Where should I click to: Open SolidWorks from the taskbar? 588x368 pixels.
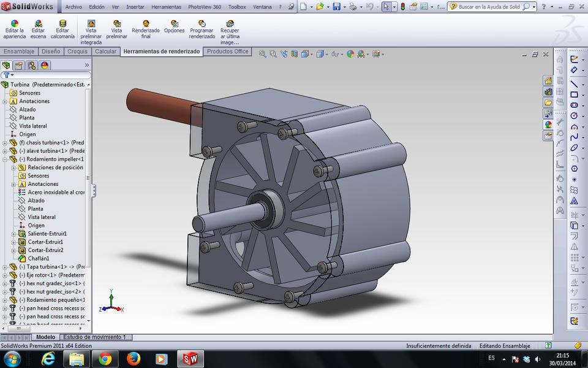coord(190,359)
